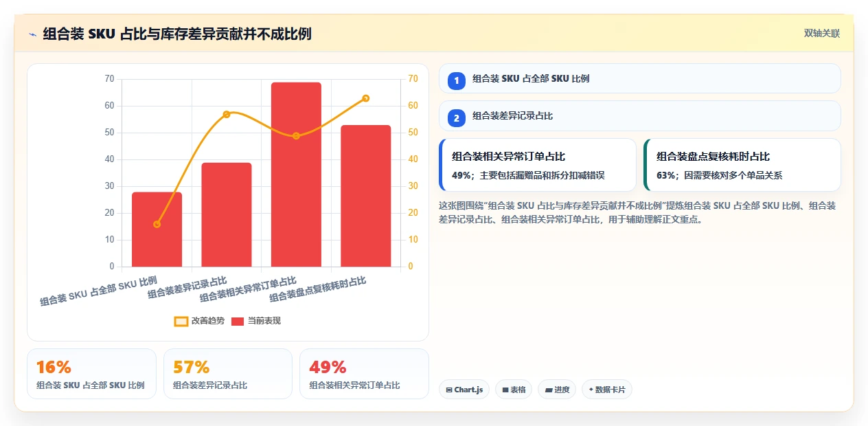868x426 pixels.
Task: Click the heading 组合装 SKU 占比与库存差异贡献并不成比例
Action: tap(177, 34)
